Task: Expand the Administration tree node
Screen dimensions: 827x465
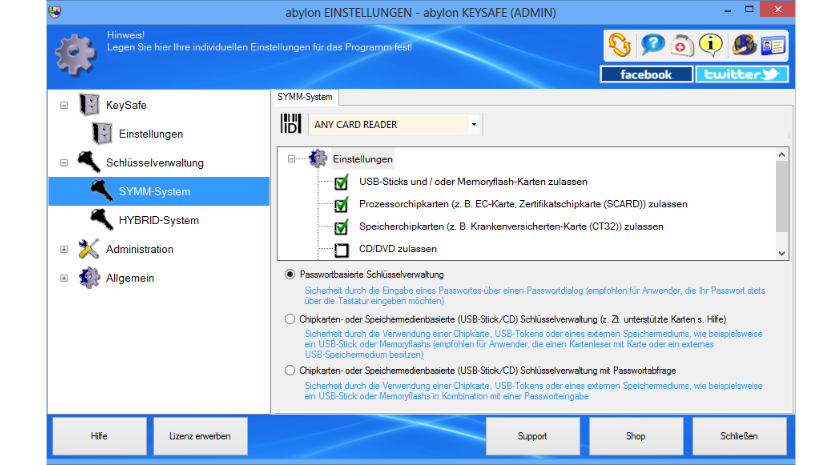Action: [x=64, y=249]
